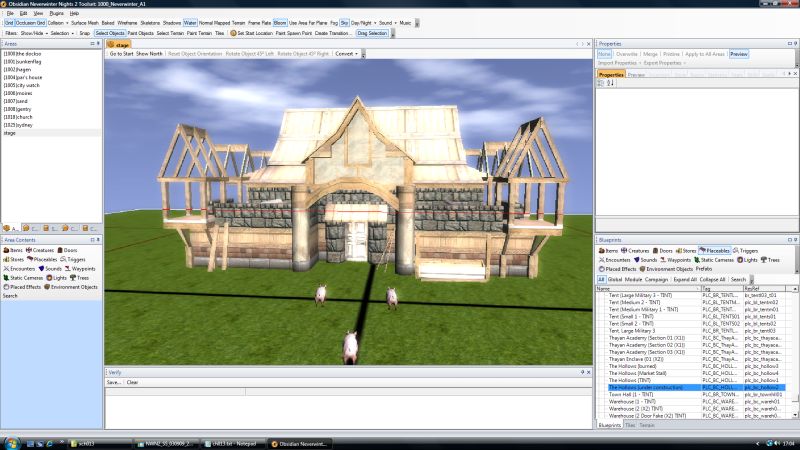Toggle the Occlusion Grid option
This screenshot has width=800, height=450.
tap(30, 23)
